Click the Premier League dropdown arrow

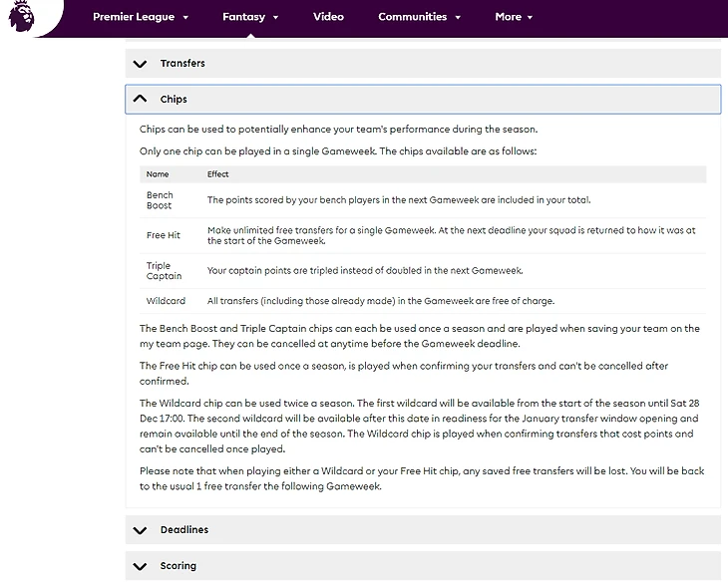tap(184, 18)
